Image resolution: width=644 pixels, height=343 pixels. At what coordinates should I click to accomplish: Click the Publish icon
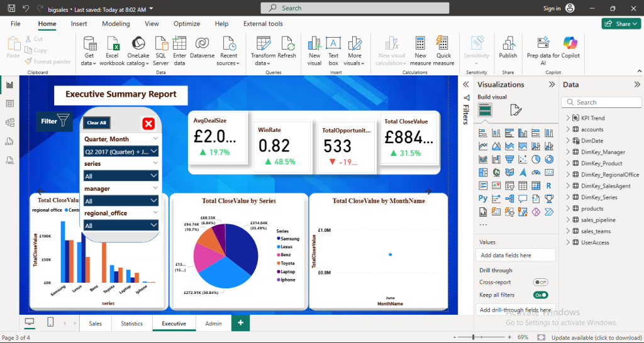pos(508,44)
